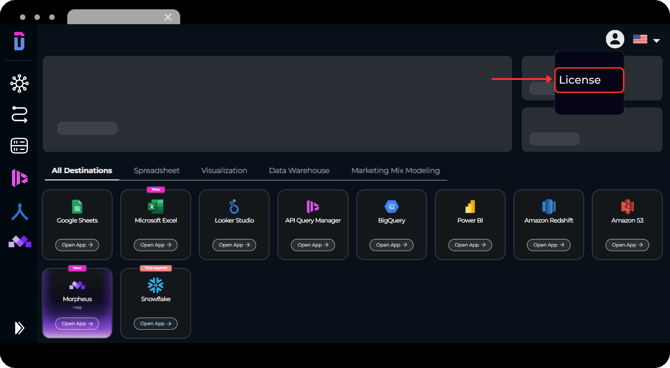The height and width of the screenshot is (368, 670).
Task: Click the Amazon Redshift label text
Action: (x=549, y=221)
